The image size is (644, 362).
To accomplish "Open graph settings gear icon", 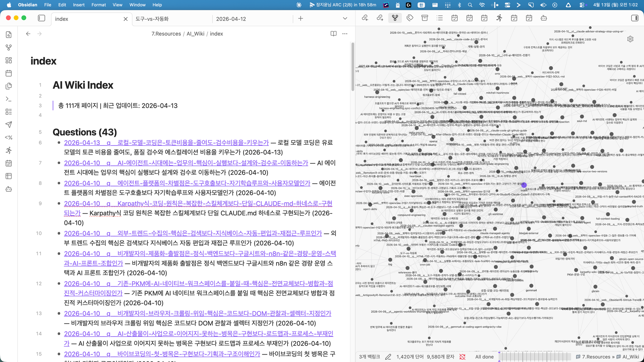I will [x=630, y=39].
